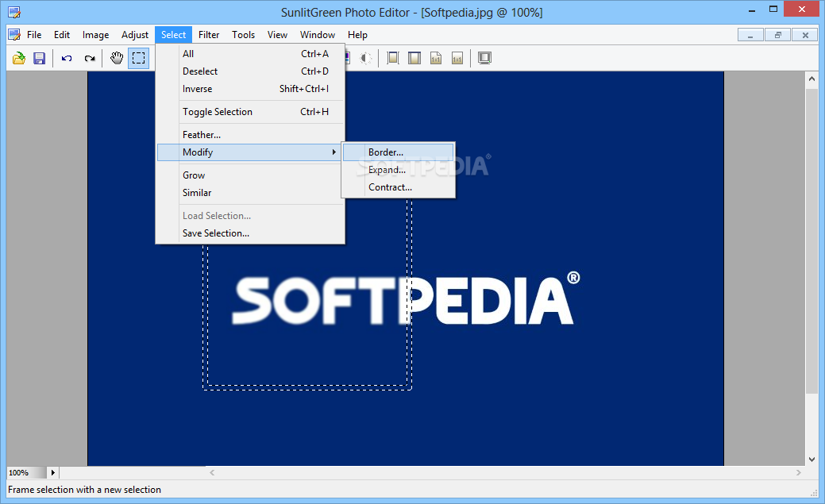This screenshot has width=825, height=504.
Task: Choose Similar from the menu
Action: point(250,193)
